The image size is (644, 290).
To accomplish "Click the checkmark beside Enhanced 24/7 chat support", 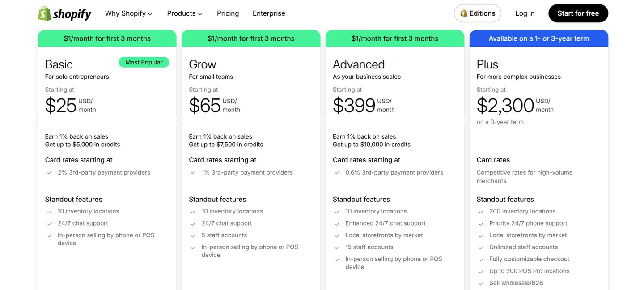I will pyautogui.click(x=337, y=223).
